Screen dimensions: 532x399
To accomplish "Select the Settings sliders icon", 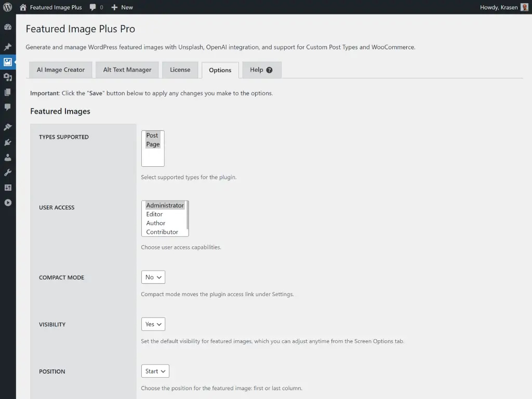I will tap(8, 188).
